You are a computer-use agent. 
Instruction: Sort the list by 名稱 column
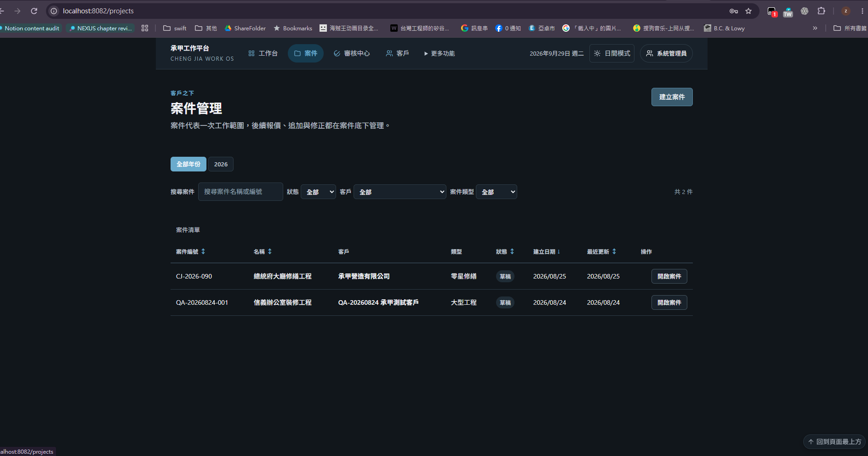point(263,251)
